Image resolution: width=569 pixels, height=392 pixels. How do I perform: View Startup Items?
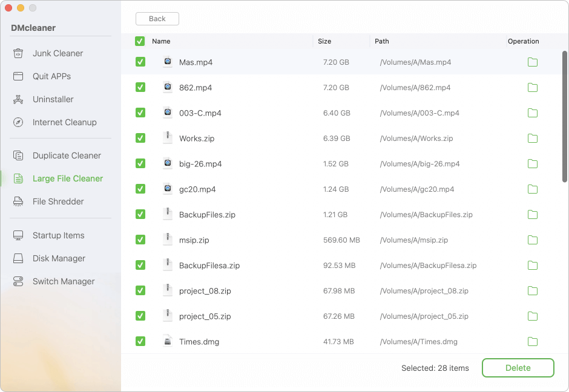pyautogui.click(x=59, y=235)
